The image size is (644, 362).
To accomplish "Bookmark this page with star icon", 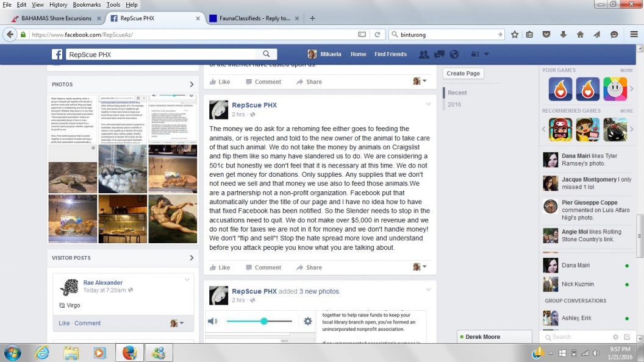I will (x=515, y=35).
